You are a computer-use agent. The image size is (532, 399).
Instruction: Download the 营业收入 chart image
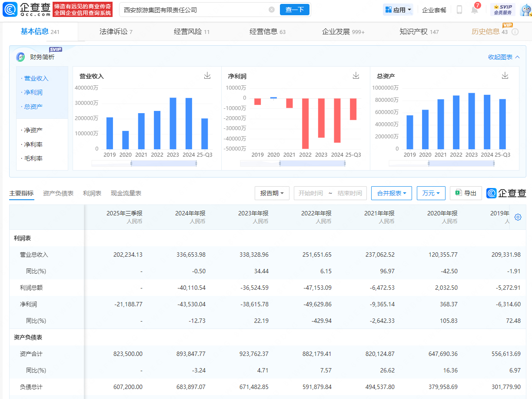(207, 76)
